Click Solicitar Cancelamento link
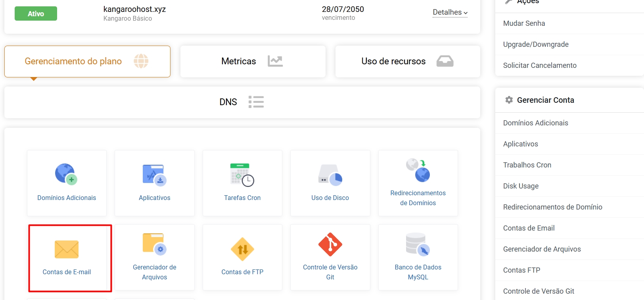Image resolution: width=644 pixels, height=300 pixels. (540, 65)
